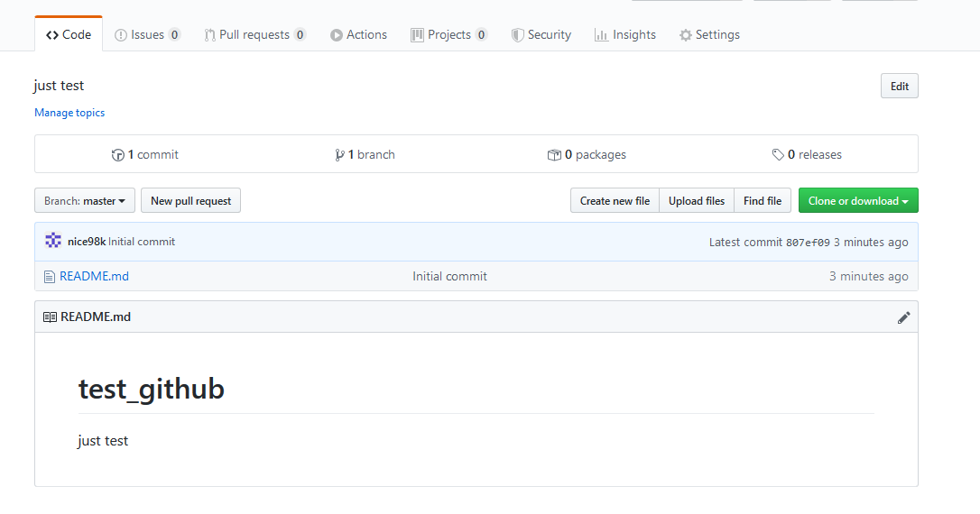Click the README.md file icon in file list
The height and width of the screenshot is (514, 980).
tap(50, 277)
